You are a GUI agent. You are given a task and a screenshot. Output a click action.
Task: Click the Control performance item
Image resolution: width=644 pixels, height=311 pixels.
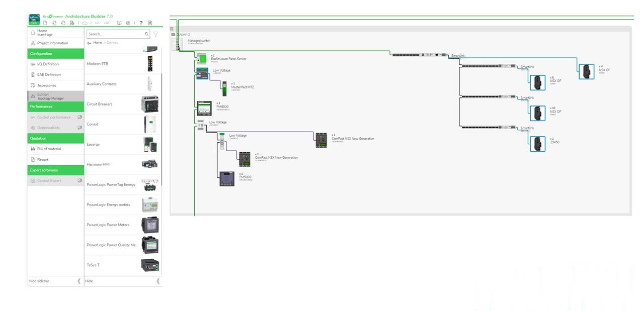click(55, 117)
